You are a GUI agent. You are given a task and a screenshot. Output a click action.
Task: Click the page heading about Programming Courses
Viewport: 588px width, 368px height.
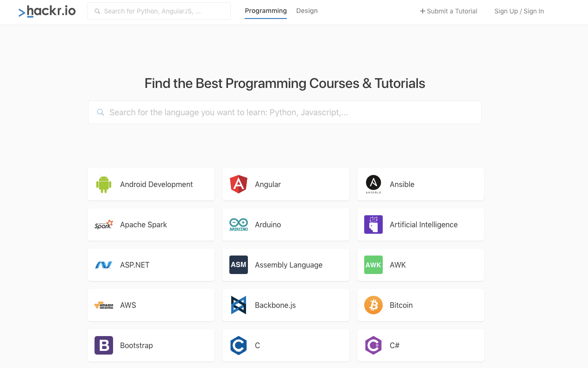coord(285,83)
